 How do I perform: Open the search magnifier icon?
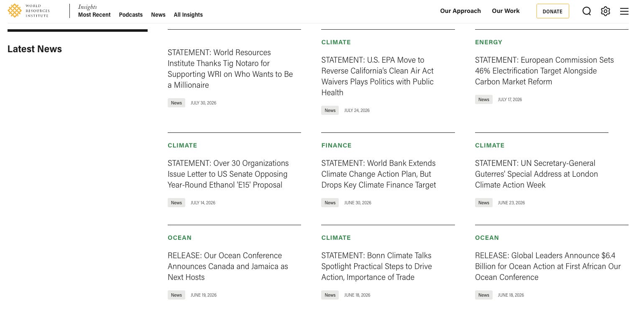point(586,11)
